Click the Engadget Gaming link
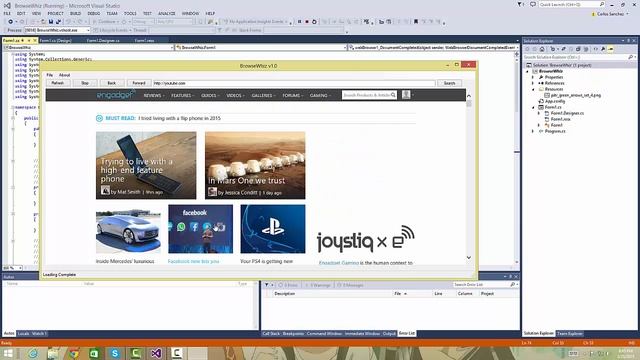Screen dimensions: 640x360 click(338, 263)
